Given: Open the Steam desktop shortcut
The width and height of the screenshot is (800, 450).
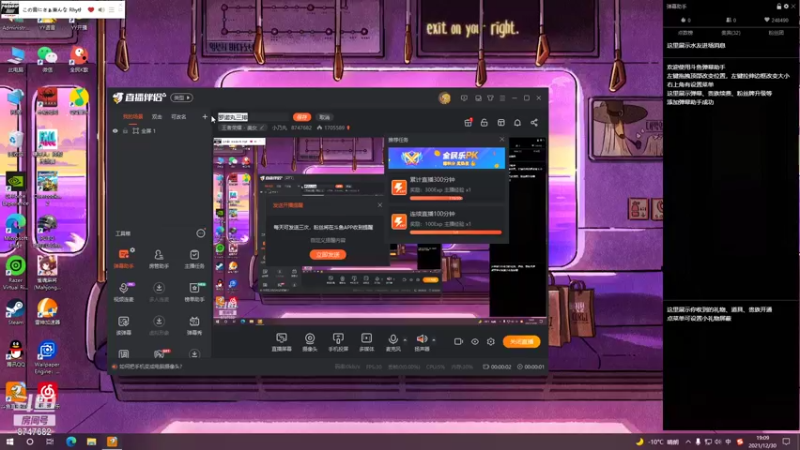Looking at the screenshot, I should click(x=15, y=312).
